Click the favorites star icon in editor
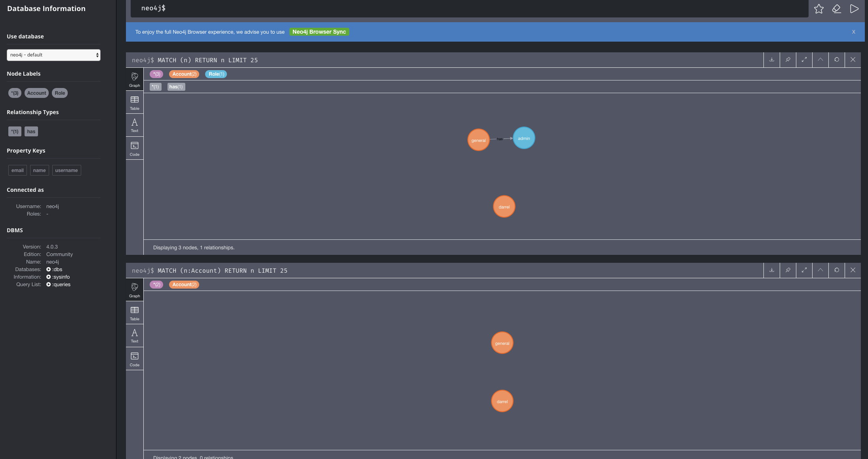 819,9
